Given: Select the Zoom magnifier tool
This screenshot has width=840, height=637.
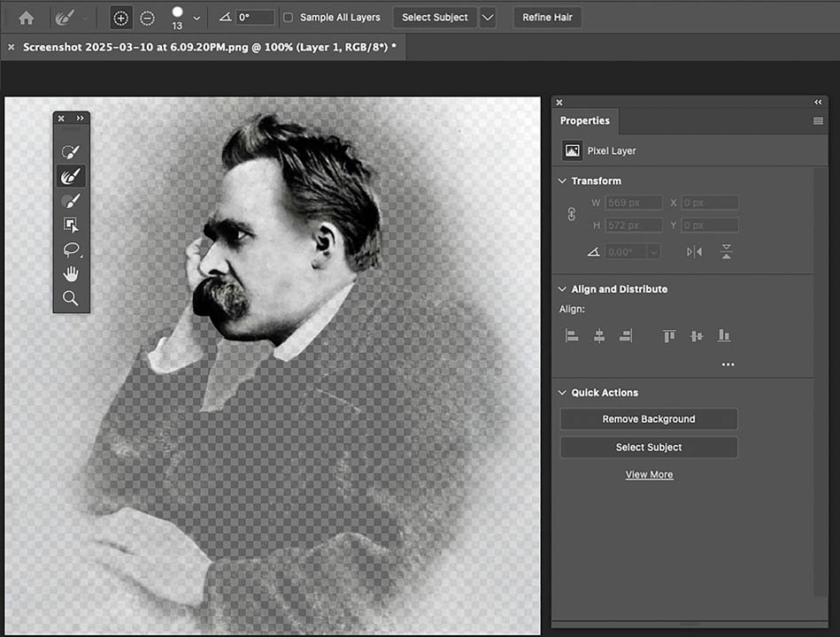Looking at the screenshot, I should [x=71, y=298].
